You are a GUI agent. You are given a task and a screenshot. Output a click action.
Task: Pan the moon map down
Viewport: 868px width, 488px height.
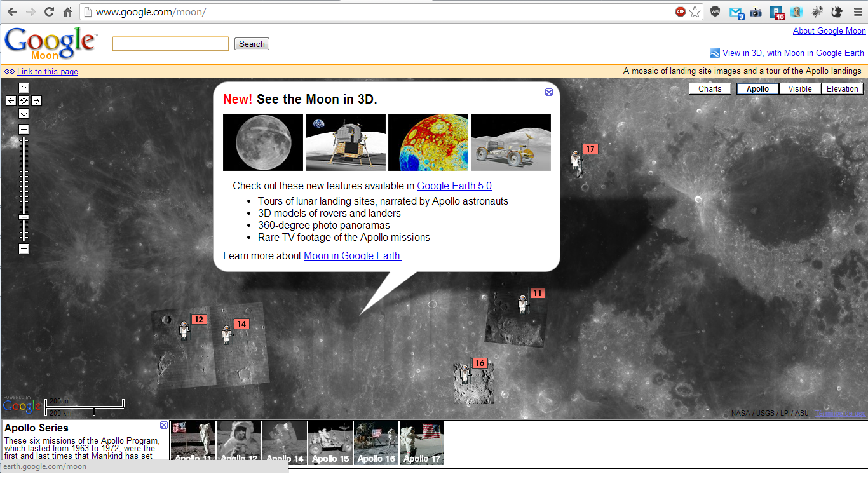tap(24, 113)
